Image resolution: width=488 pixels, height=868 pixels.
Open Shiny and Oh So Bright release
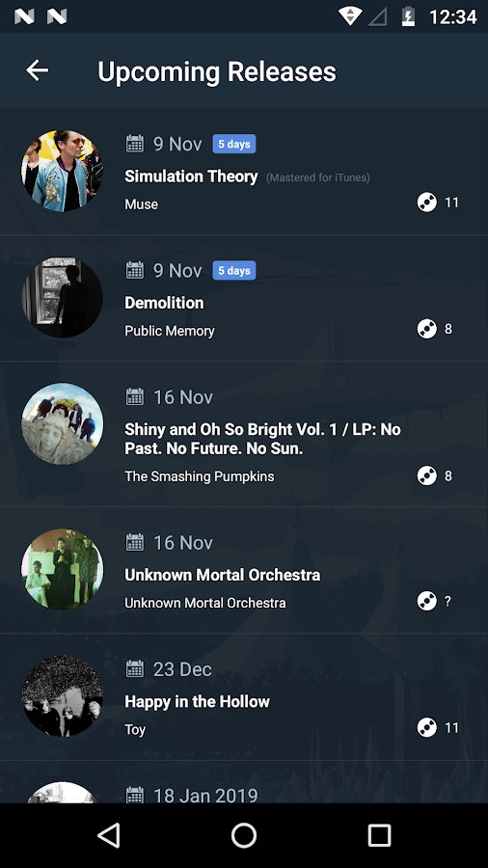[x=263, y=439]
